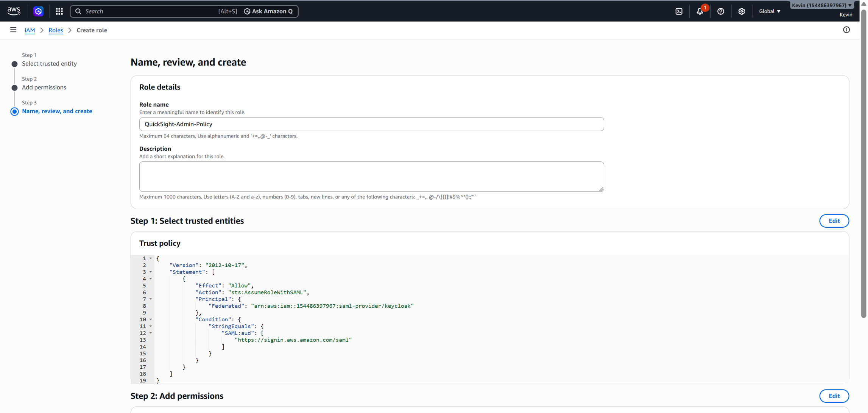Open the settings gear in top bar
This screenshot has height=413, width=868.
(741, 11)
